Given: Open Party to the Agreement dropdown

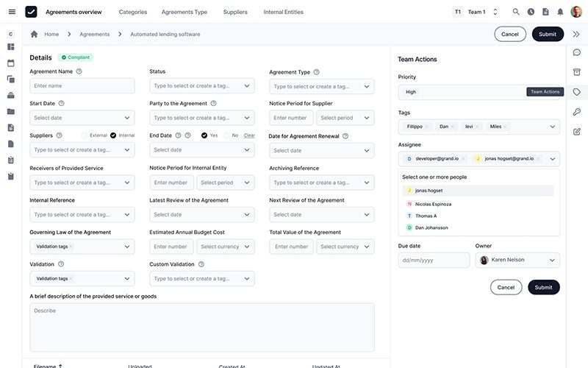Looking at the screenshot, I should pos(201,118).
